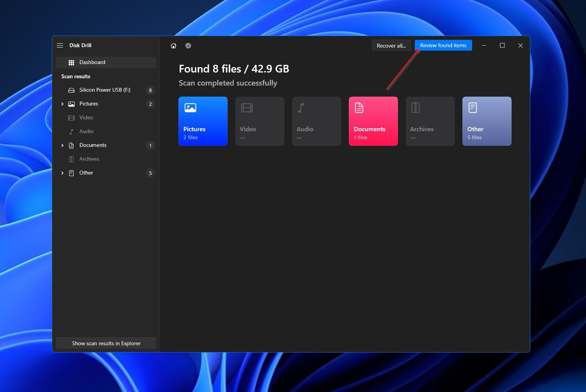Click the Audio category card label
586x392 pixels.
pos(305,129)
